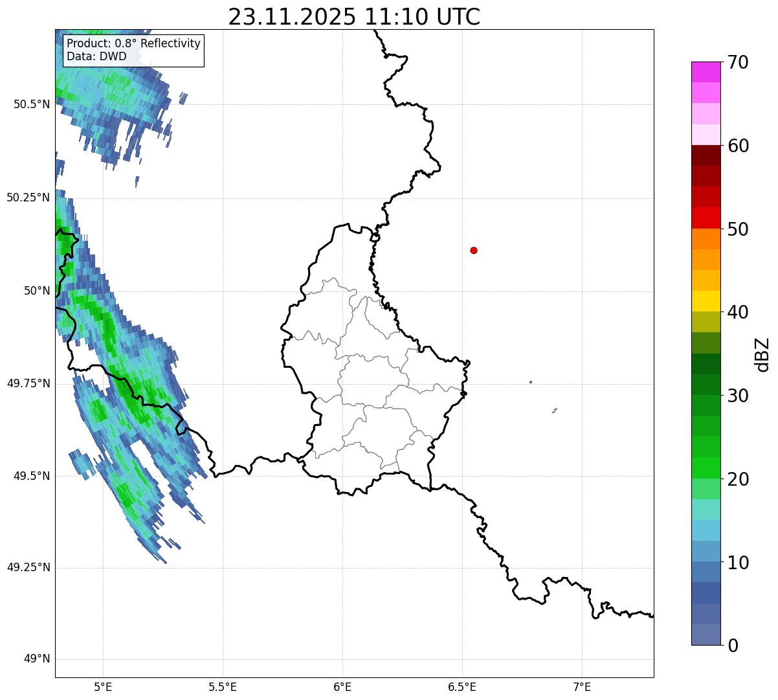Click the colorbar tick label 50
This screenshot has width=778, height=700.
pyautogui.click(x=738, y=229)
